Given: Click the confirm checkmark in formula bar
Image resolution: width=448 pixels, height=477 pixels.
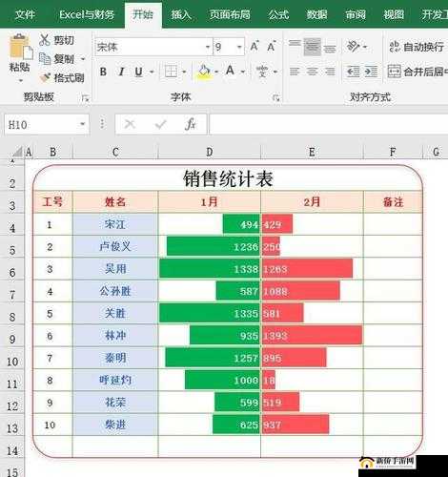Looking at the screenshot, I should pos(161,124).
